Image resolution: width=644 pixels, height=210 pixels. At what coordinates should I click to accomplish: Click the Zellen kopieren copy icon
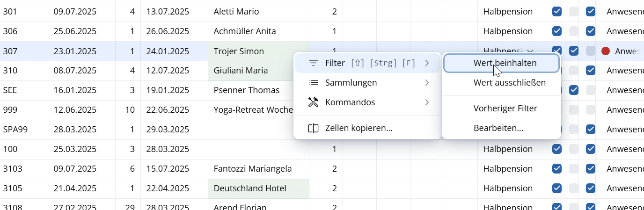314,128
